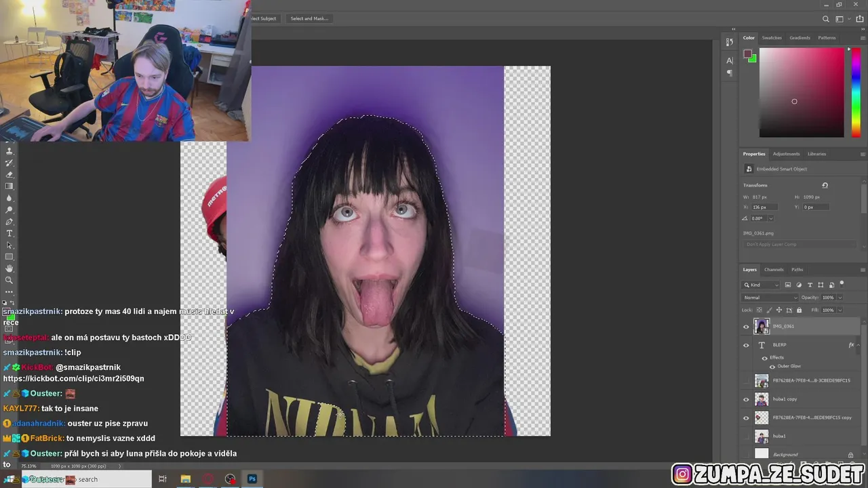Collapse BLERP layer effects arrow
The height and width of the screenshot is (488, 868).
(x=859, y=345)
